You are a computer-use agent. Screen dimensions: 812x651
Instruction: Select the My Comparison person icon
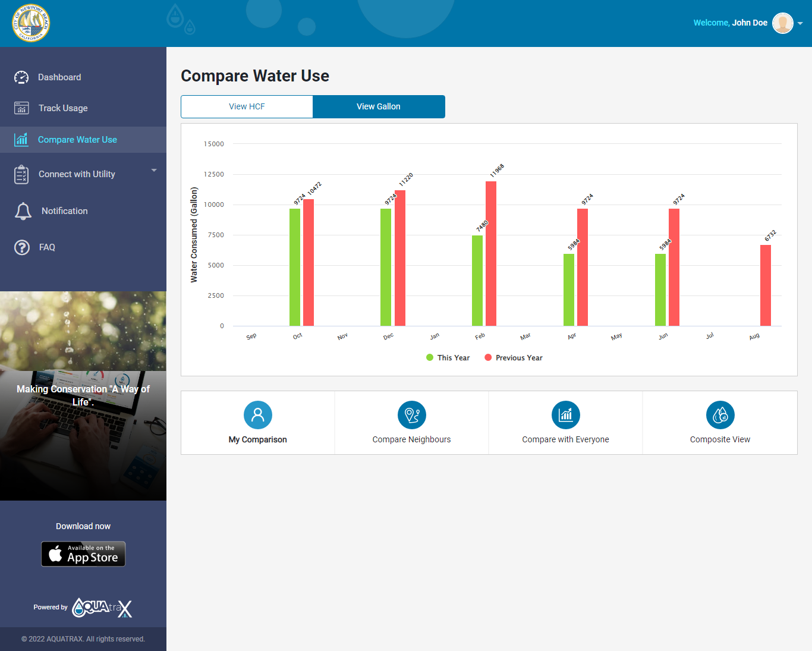tap(257, 415)
